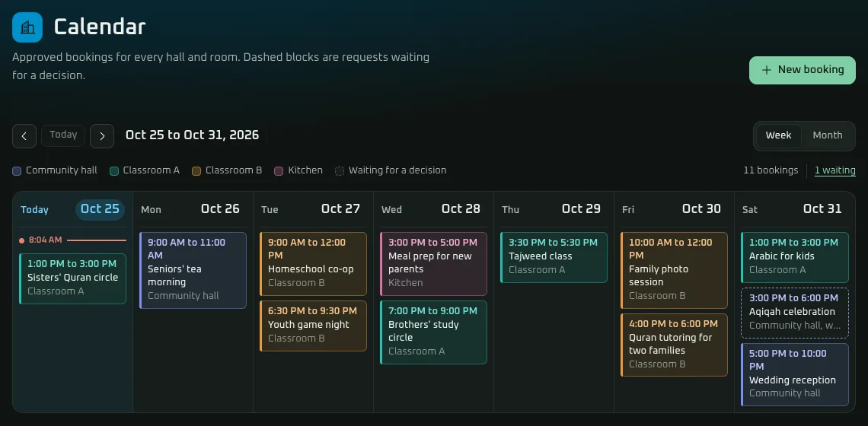Open pending Aqiqah celebration request
Screen dimensions: 868x426
(794, 313)
